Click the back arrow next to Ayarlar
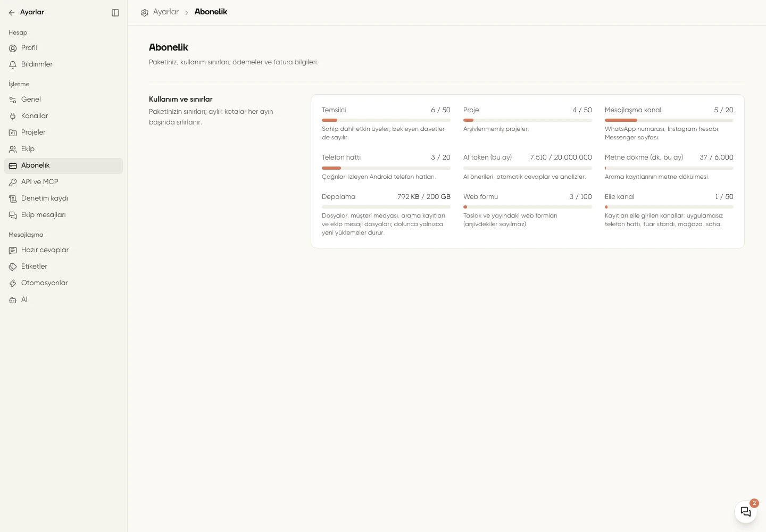 tap(12, 12)
